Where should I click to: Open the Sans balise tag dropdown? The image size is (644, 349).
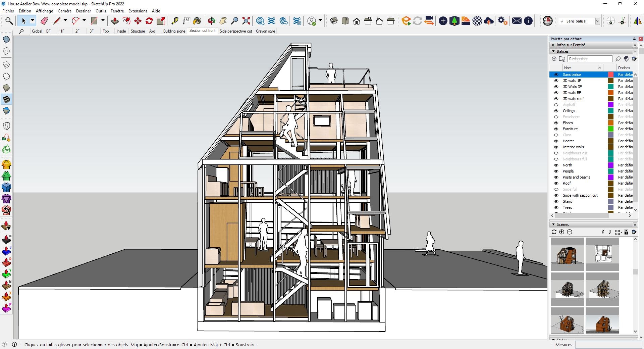[x=598, y=21]
